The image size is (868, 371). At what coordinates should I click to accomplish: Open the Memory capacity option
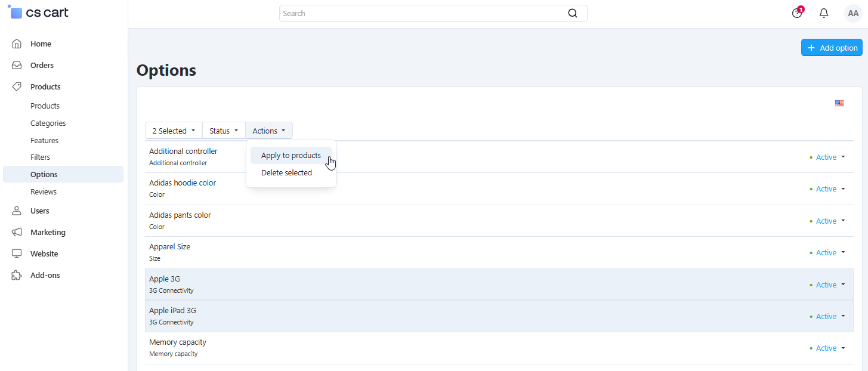[178, 342]
